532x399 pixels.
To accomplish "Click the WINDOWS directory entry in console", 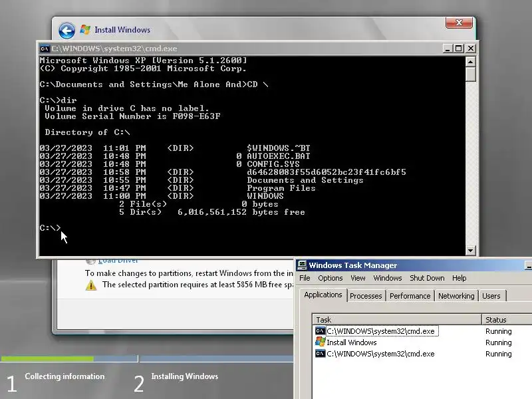I will [265, 196].
